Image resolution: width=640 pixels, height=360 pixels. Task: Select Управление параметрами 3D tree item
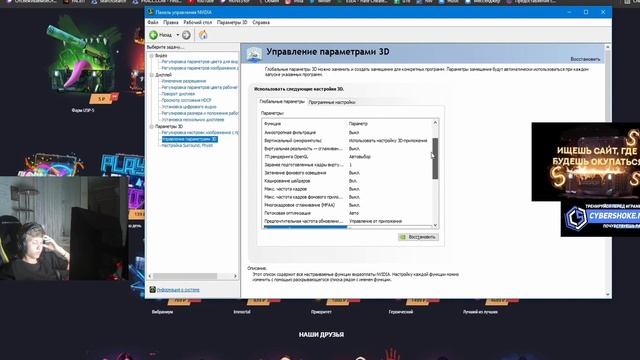pos(189,139)
